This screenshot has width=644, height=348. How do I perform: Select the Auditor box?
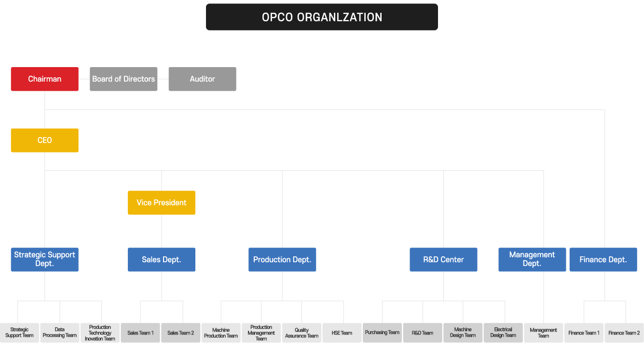(202, 79)
